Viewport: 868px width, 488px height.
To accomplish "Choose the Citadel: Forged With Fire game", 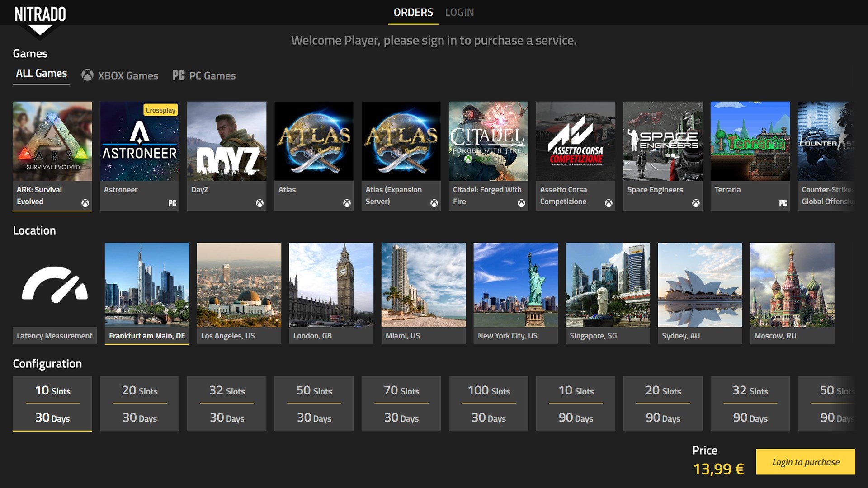I will (488, 155).
